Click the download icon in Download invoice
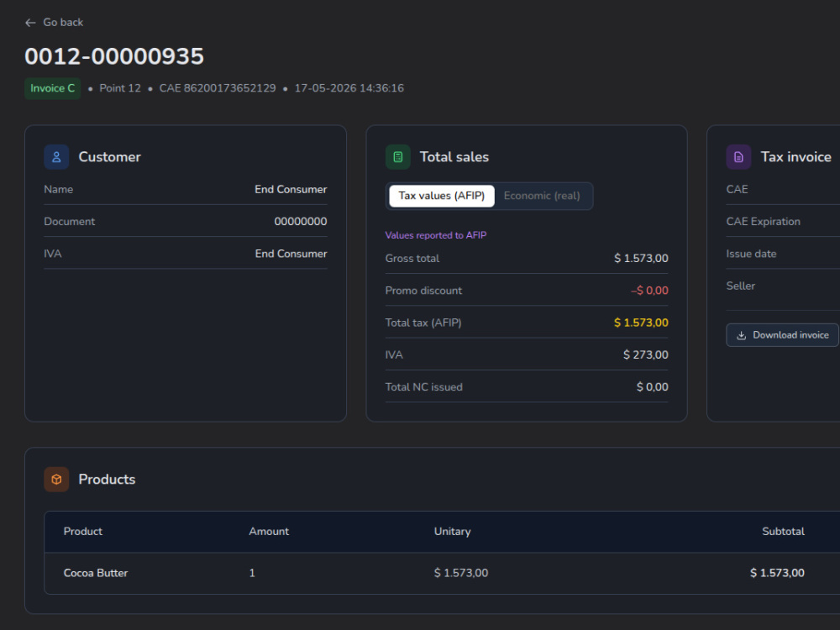The width and height of the screenshot is (840, 630). coord(741,335)
